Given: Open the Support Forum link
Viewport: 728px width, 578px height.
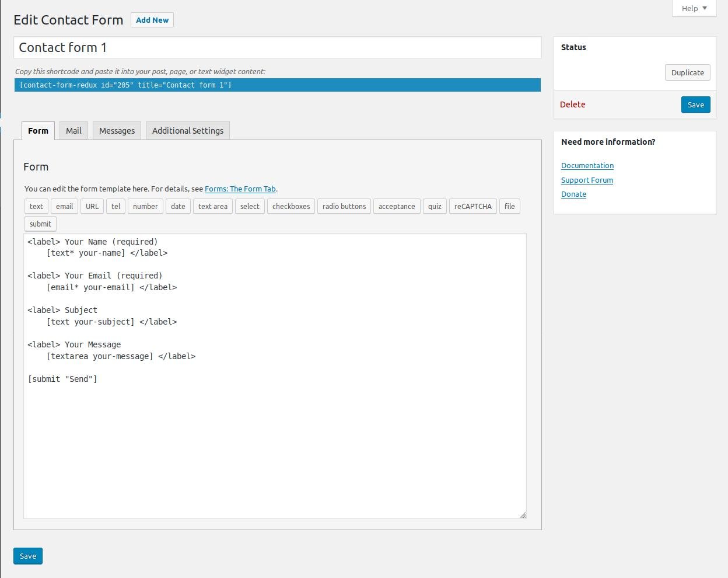Looking at the screenshot, I should [x=587, y=180].
